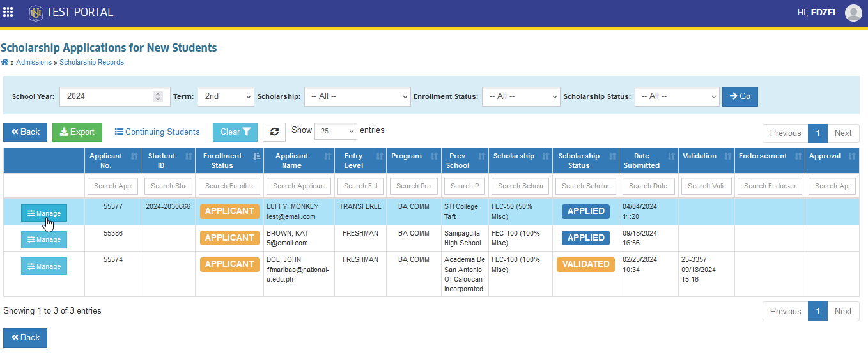Click the Go button
868x357 pixels.
740,96
